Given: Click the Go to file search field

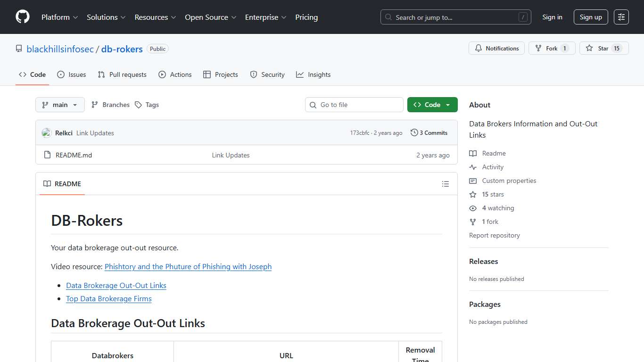Looking at the screenshot, I should (354, 105).
